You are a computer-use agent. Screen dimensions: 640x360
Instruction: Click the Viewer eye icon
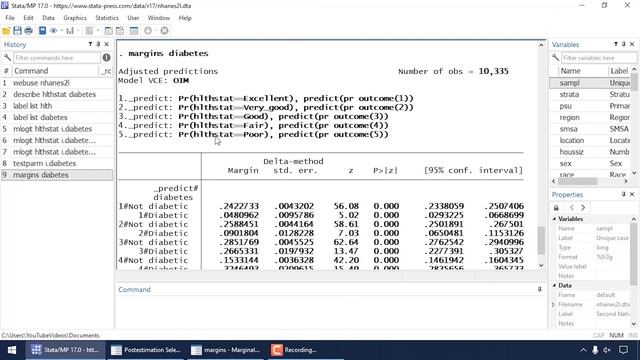tap(53, 31)
